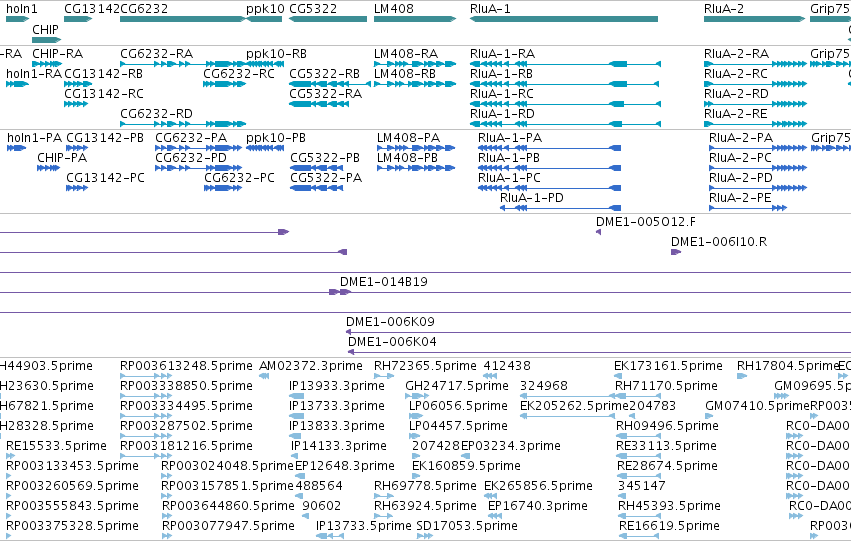This screenshot has width=851, height=541.
Task: Select protein LM408-PA
Action: 416,148
